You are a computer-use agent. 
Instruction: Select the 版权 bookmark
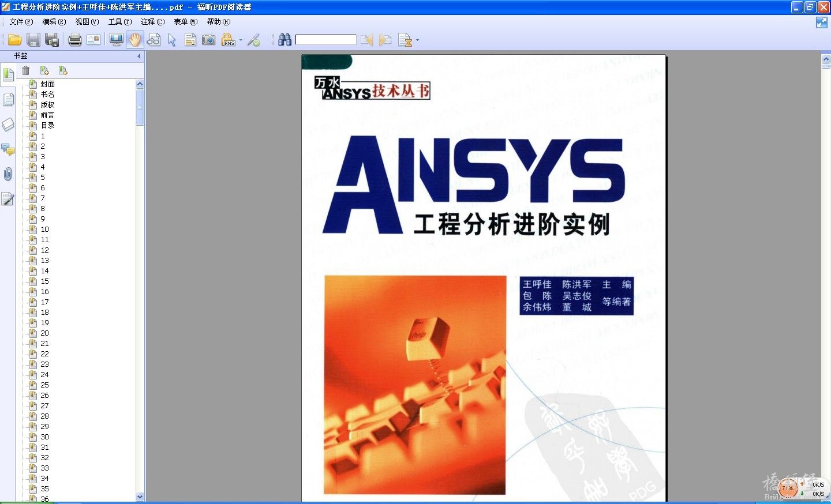coord(47,105)
